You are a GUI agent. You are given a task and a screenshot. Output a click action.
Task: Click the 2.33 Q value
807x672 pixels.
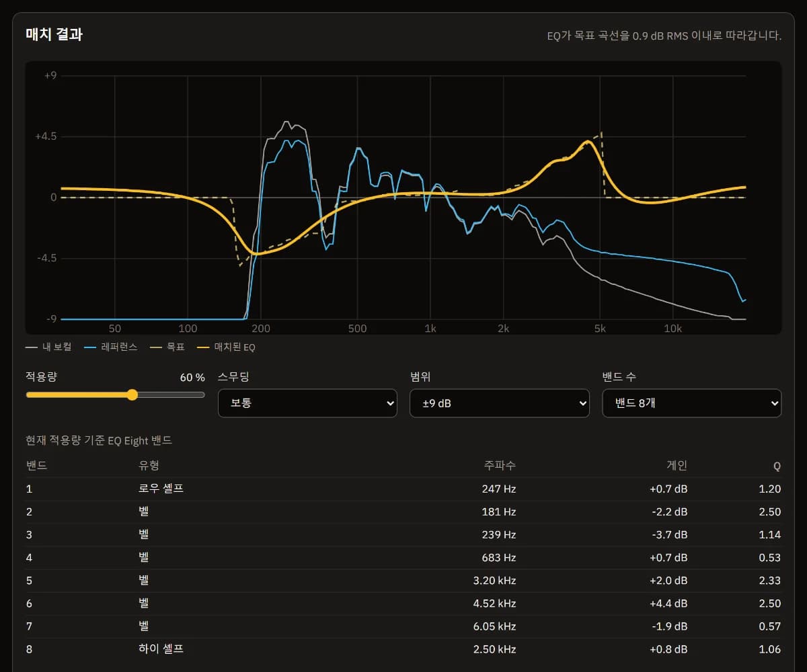(x=770, y=581)
